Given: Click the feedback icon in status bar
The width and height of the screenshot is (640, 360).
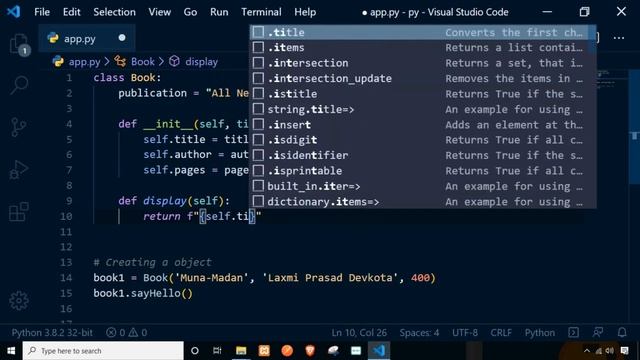Looking at the screenshot, I should [598, 333].
